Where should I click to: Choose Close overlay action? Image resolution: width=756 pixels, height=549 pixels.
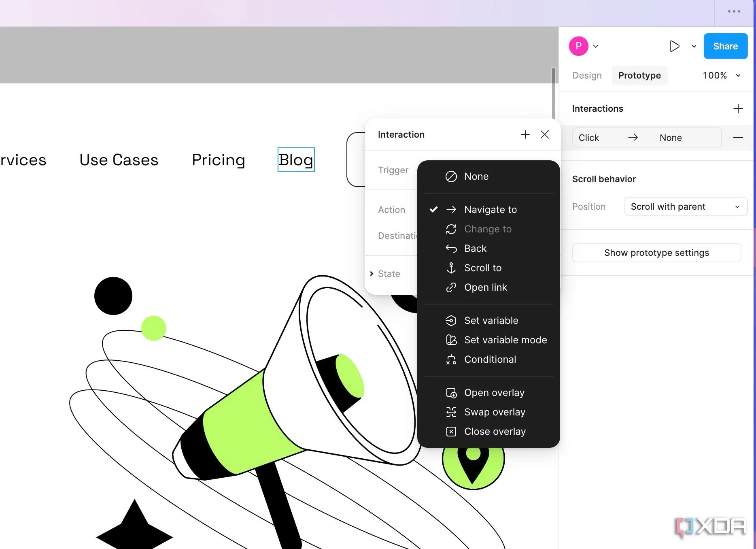point(488,432)
